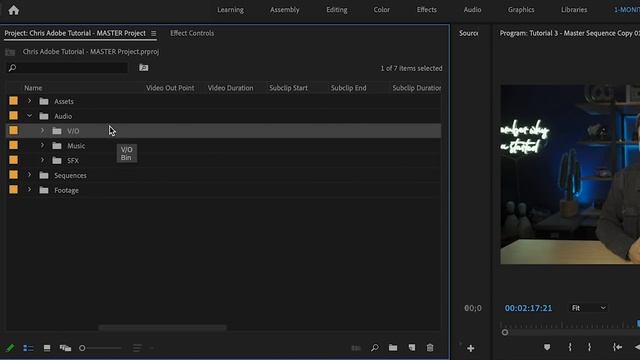Click the search magnifier in Project panel
Screen dimensions: 640x360
tap(12, 68)
